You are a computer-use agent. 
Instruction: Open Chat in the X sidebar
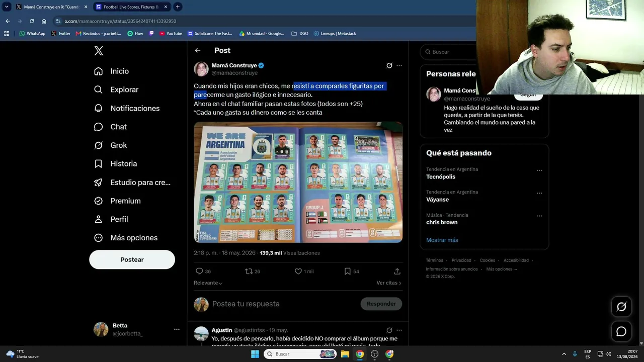[x=110, y=127]
